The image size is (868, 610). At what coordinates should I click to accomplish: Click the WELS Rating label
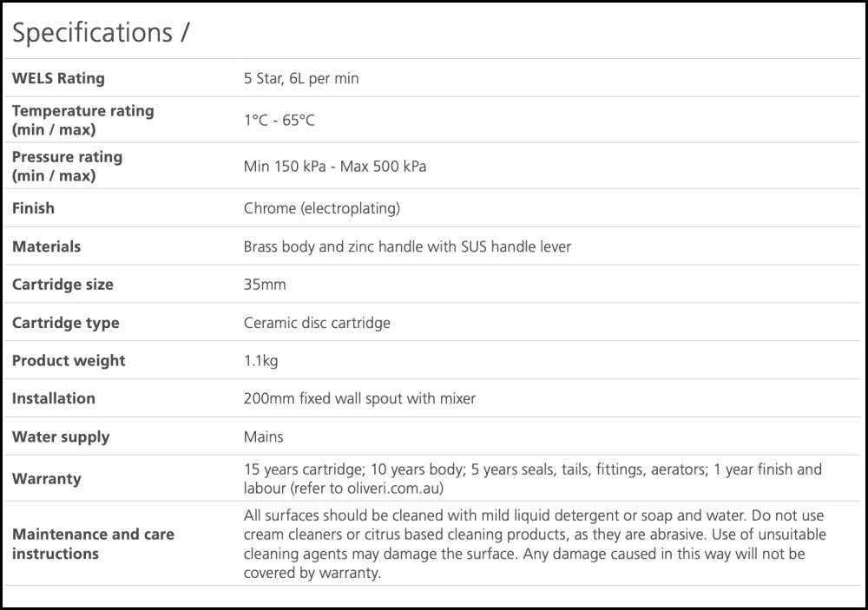pos(58,78)
